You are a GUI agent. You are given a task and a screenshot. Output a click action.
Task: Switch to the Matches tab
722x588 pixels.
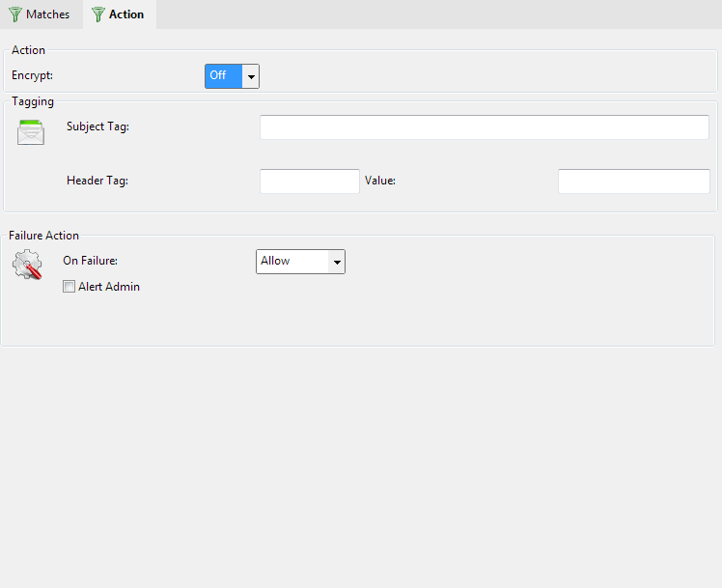[47, 14]
